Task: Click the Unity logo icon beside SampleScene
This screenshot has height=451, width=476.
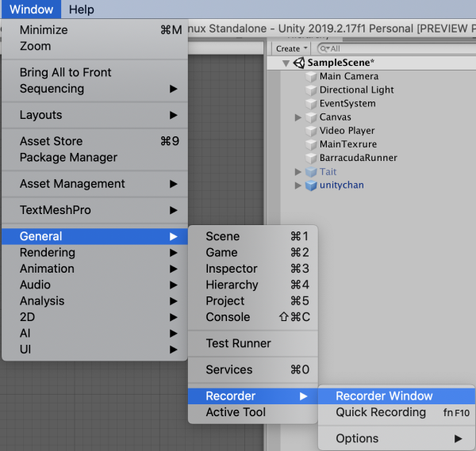Action: click(299, 63)
